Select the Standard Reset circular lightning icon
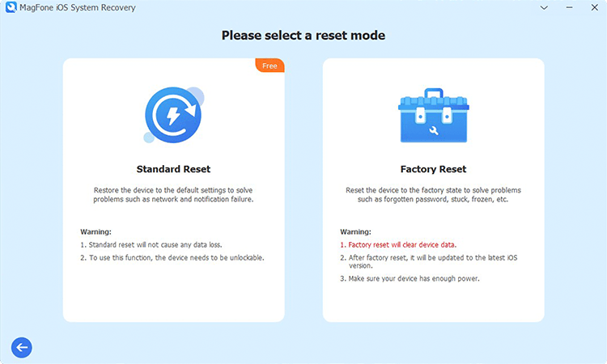Image resolution: width=607 pixels, height=364 pixels. 174,115
